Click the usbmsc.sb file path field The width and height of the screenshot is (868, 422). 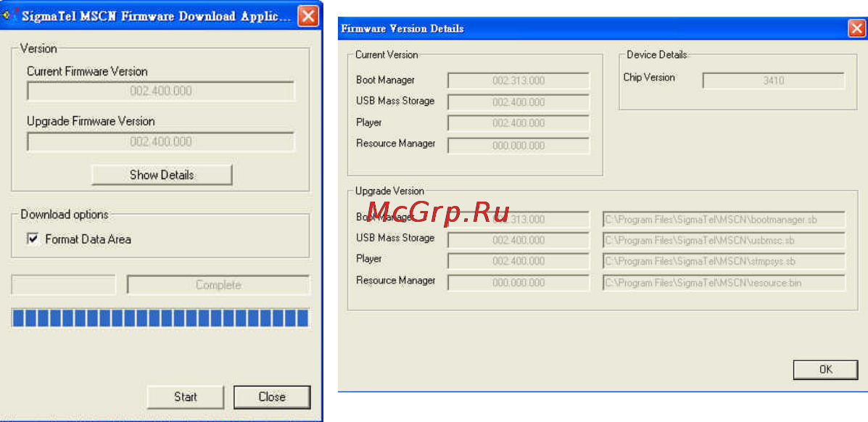724,240
